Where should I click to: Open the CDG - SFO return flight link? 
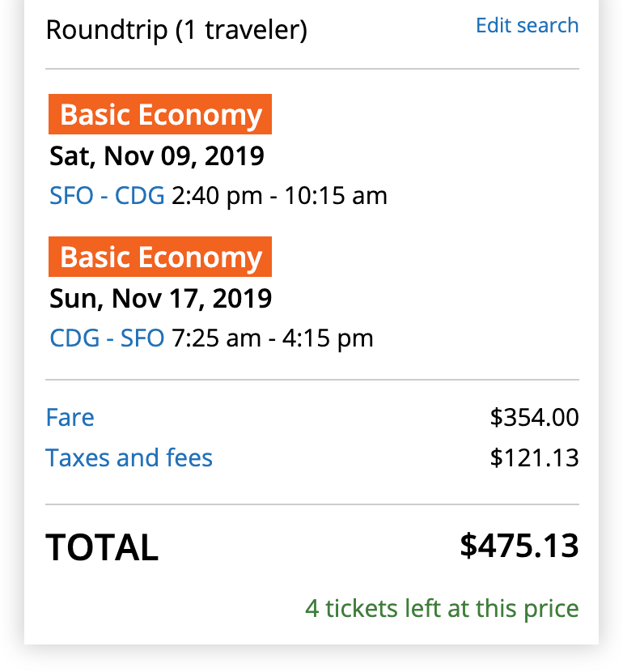107,338
